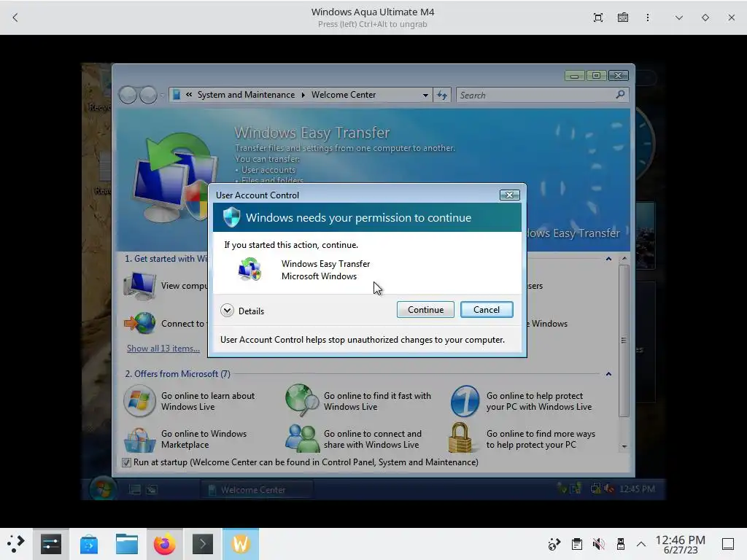Viewport: 747px width, 560px height.
Task: Close the User Account Control dialog
Action: 509,195
